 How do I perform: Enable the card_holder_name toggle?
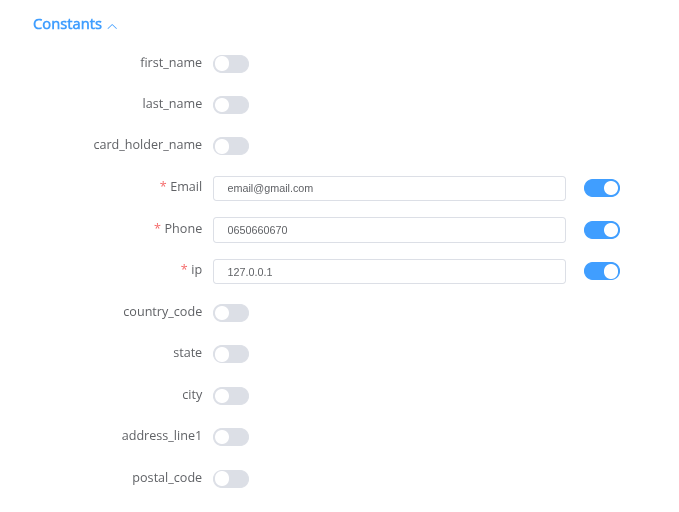coord(231,146)
